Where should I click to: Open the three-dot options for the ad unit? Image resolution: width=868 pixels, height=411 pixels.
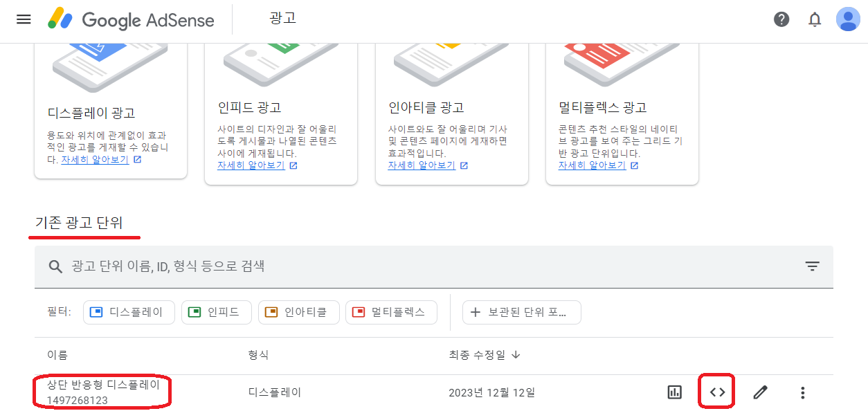coord(802,391)
